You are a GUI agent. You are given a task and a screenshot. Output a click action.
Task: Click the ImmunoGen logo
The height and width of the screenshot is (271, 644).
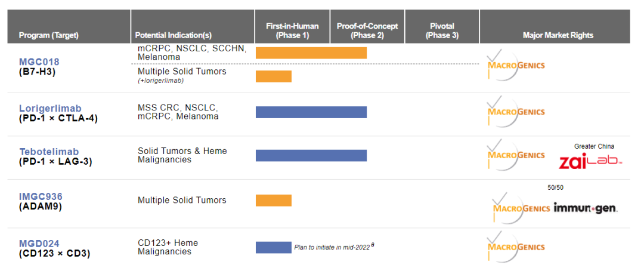coord(586,208)
